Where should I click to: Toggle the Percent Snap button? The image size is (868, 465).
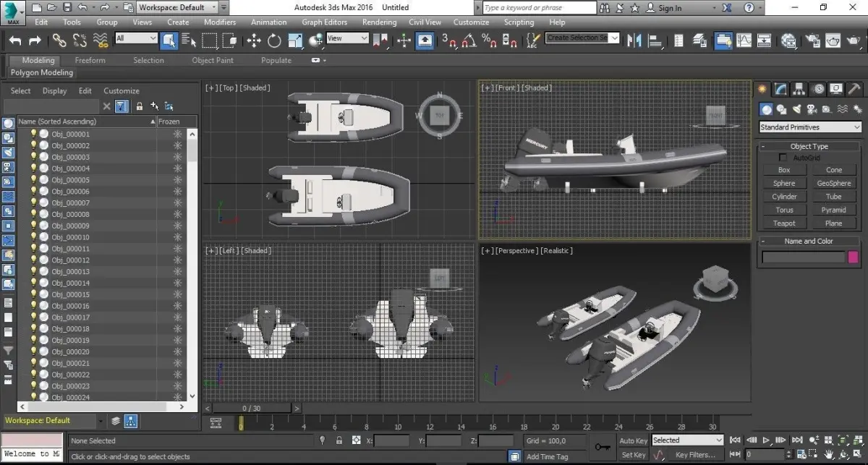click(490, 40)
